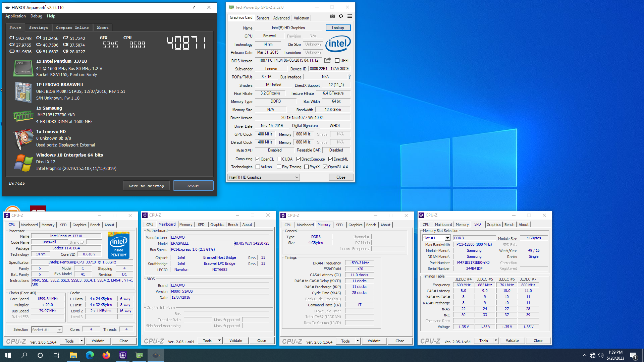Open the Intel(R) HD Graphics GPU selector
This screenshot has height=362, width=644.
click(x=263, y=177)
